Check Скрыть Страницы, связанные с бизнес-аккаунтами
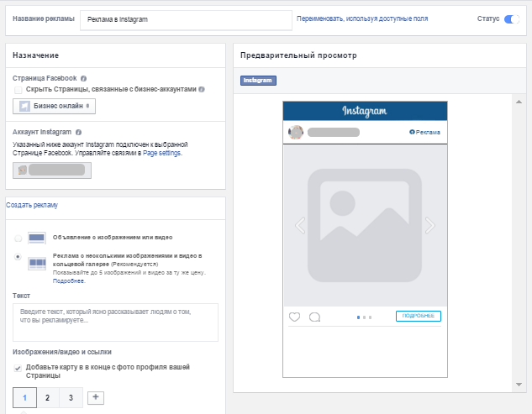 pos(18,89)
